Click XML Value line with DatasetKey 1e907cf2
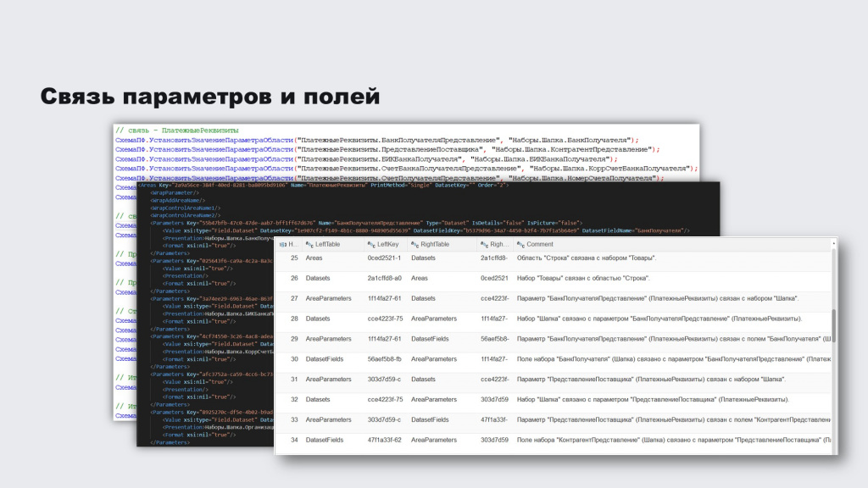 click(x=426, y=230)
